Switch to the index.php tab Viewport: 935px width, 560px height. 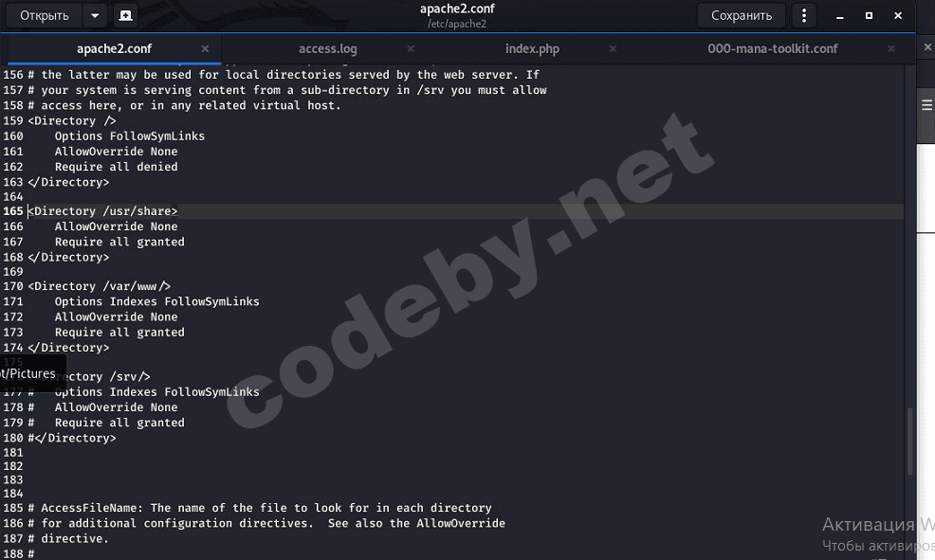(x=532, y=49)
